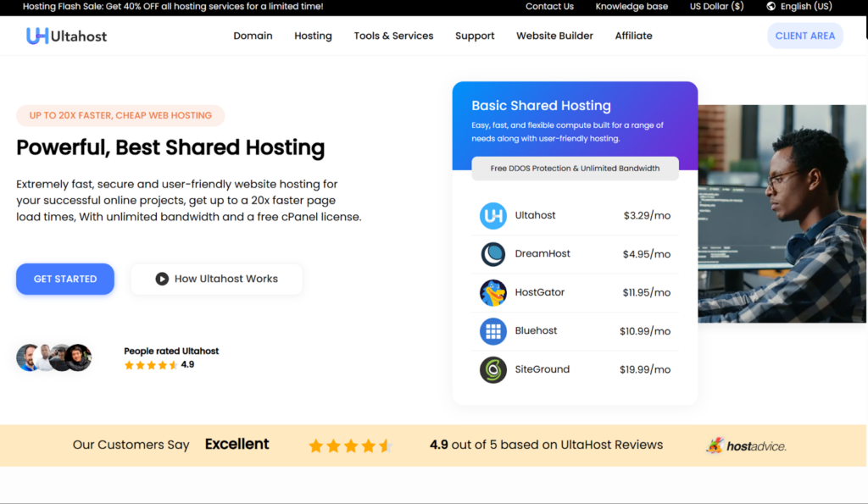The image size is (868, 504).
Task: Click the Bluehost grid icon
Action: coord(492,331)
